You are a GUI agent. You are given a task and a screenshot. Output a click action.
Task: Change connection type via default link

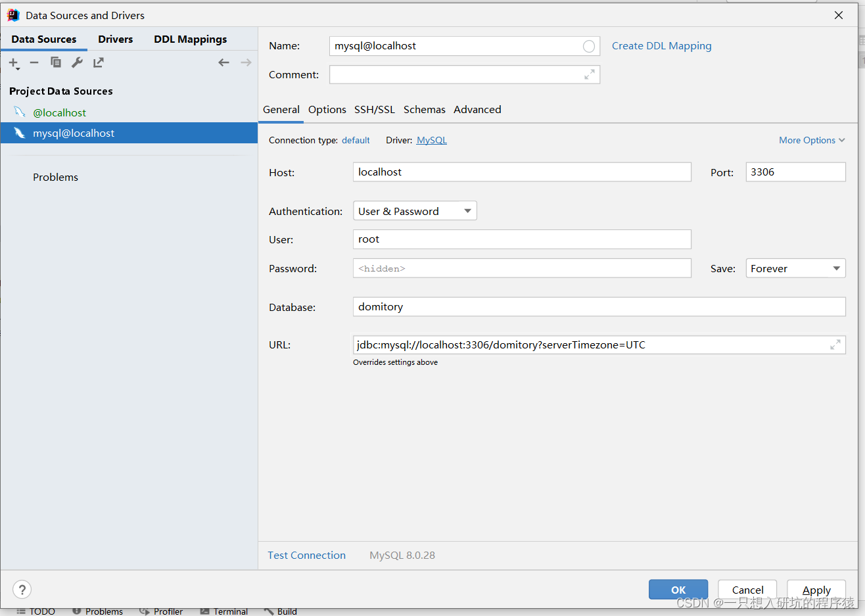pos(356,141)
